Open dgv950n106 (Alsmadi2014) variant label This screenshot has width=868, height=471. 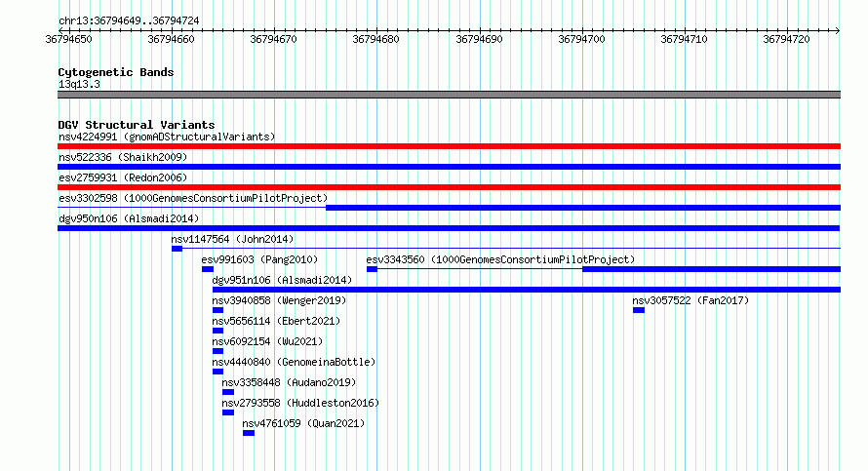click(129, 218)
